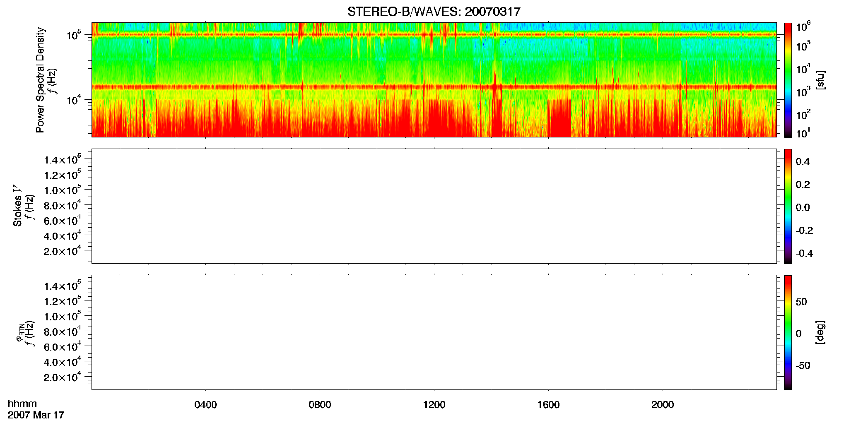Image resolution: width=868 pixels, height=447 pixels.
Task: Click the 1.4×10^5 tick in Stokes V panel
Action: click(63, 159)
